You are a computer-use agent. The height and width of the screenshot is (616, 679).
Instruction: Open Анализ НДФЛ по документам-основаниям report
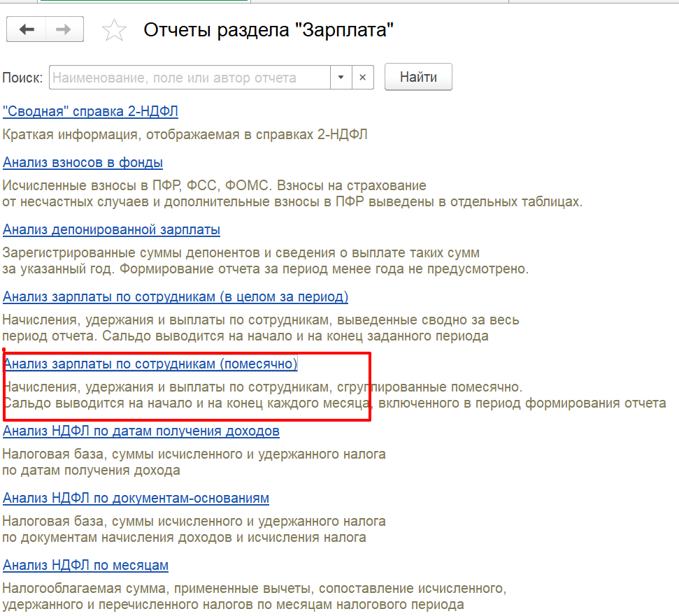(x=136, y=498)
